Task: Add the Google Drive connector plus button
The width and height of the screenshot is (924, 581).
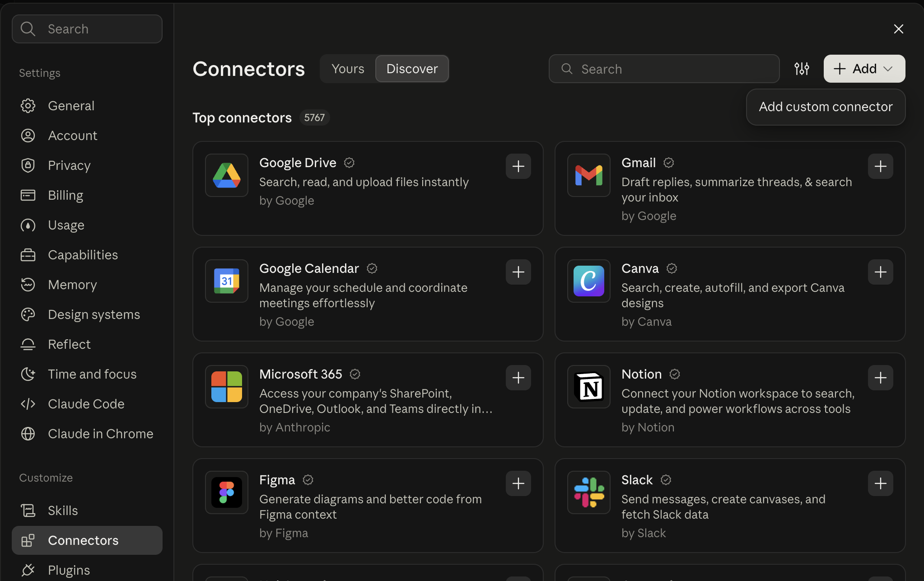Action: coord(518,166)
